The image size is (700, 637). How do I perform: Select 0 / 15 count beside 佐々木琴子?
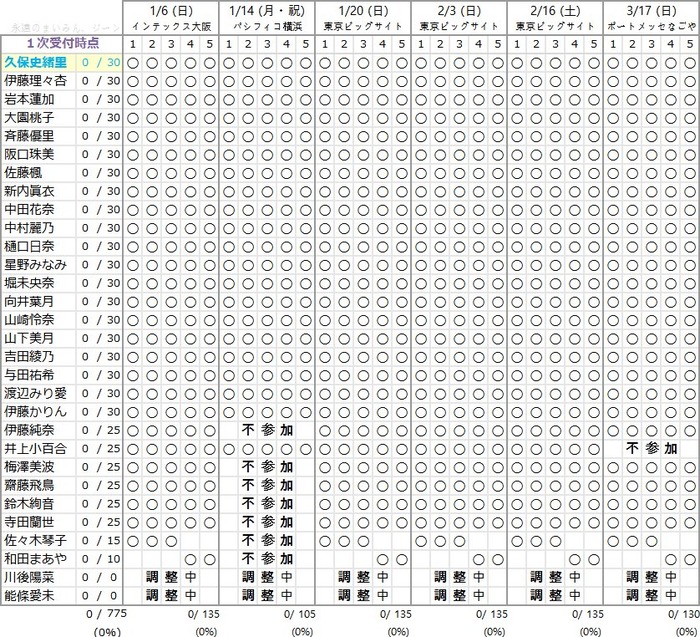(101, 541)
